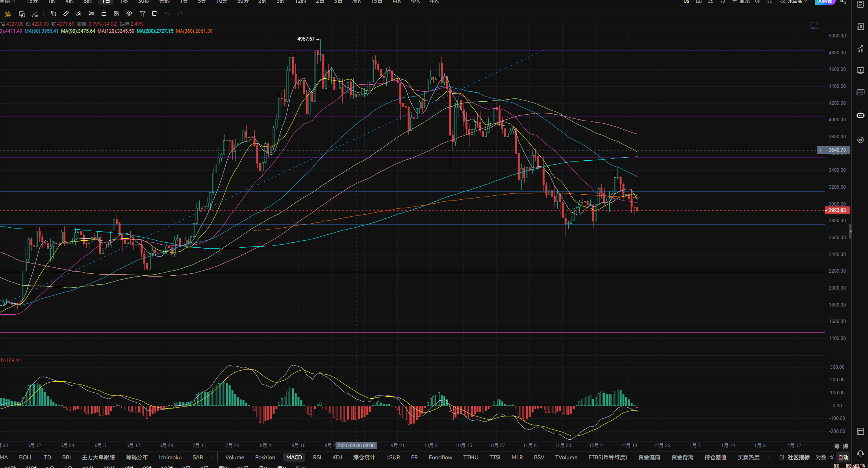Click the AI解读 button
This screenshot has height=468, width=868.
coord(825,2)
